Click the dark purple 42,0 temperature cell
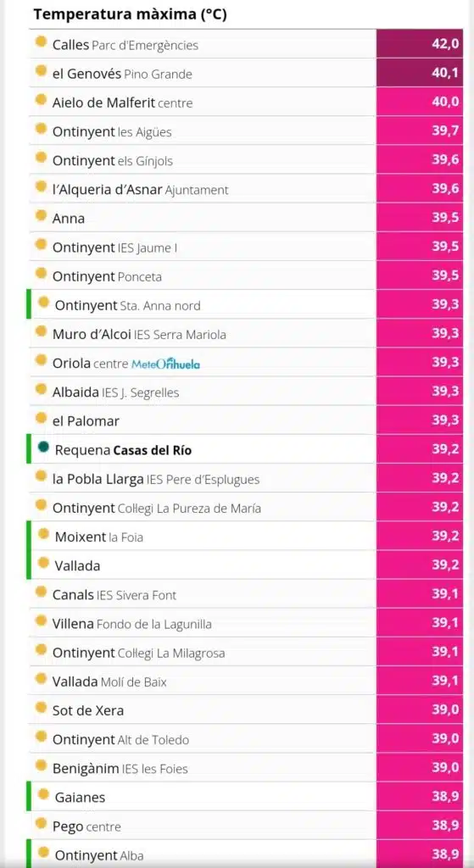Viewport: 474px width, 868px height. point(419,44)
